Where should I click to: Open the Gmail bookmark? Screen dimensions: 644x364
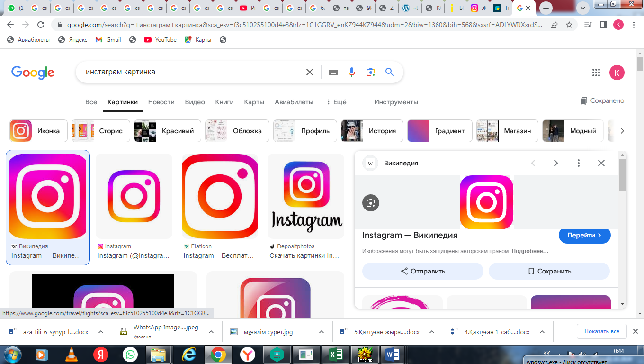pyautogui.click(x=108, y=40)
